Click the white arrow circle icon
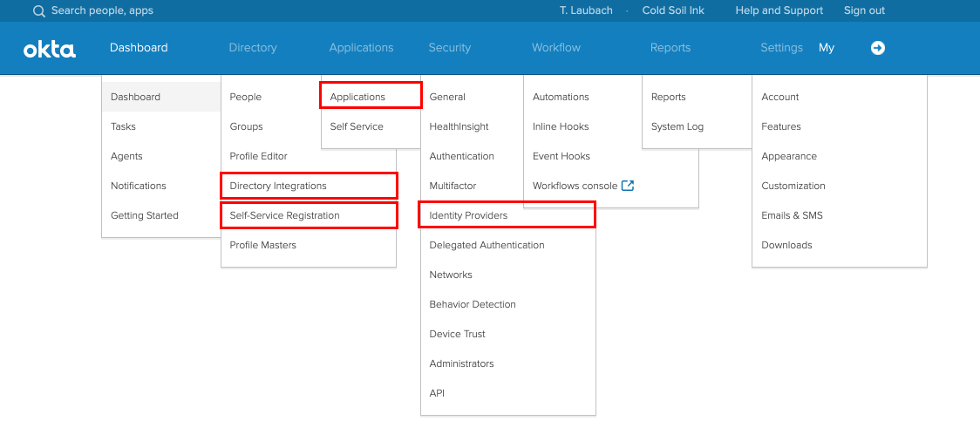This screenshot has width=980, height=448. coord(878,48)
